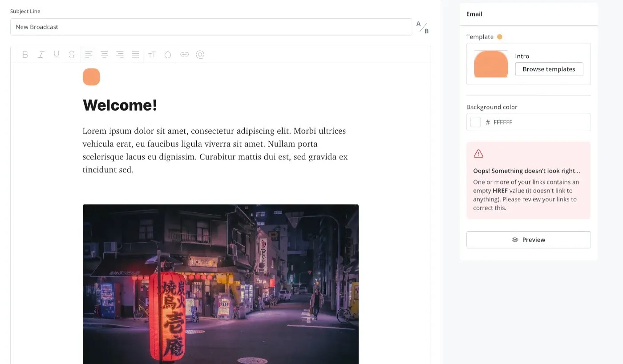
Task: Open the text color droplet tool
Action: 168,54
